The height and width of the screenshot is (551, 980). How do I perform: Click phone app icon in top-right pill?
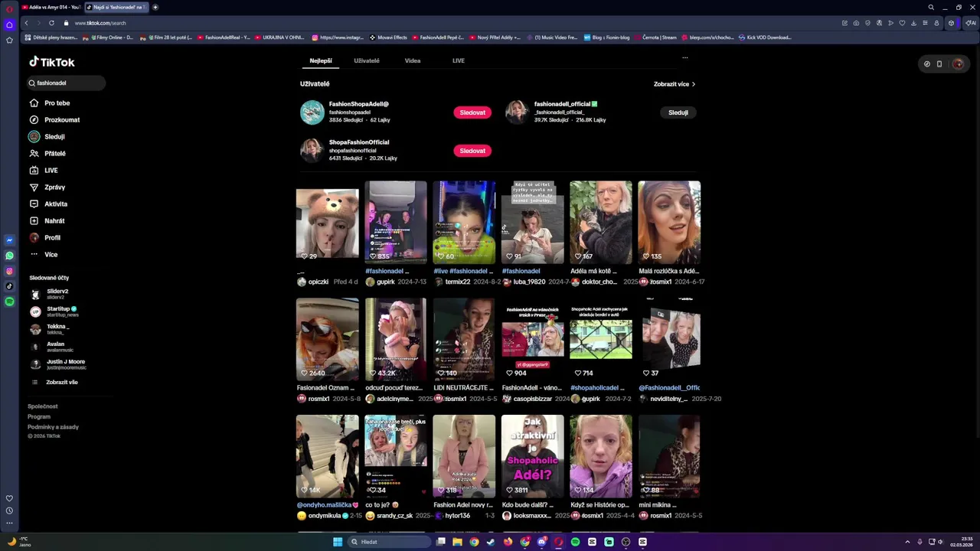[x=939, y=64]
